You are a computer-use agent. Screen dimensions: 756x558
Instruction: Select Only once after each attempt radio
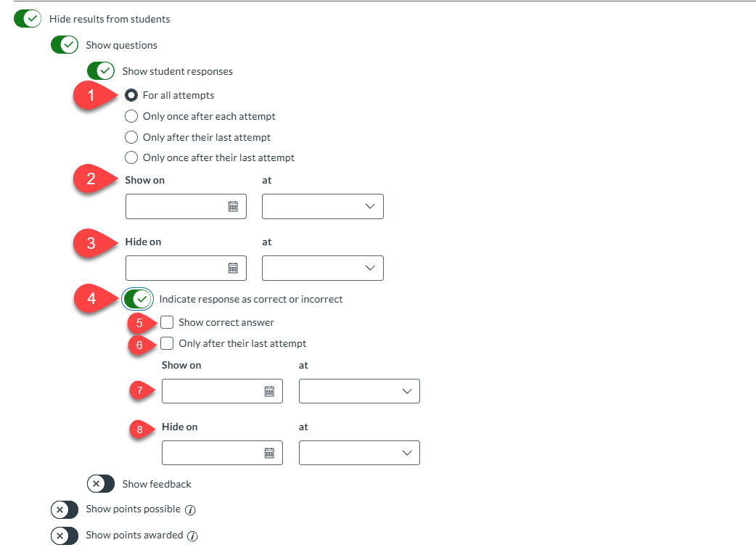pos(131,116)
